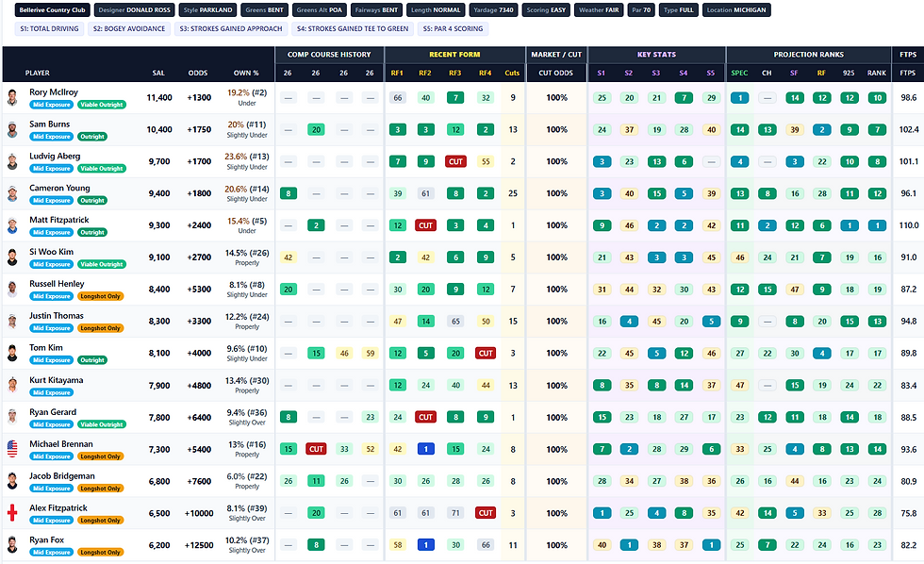Sort by the FTPS column header
Image resolution: width=924 pixels, height=564 pixels.
click(x=907, y=73)
